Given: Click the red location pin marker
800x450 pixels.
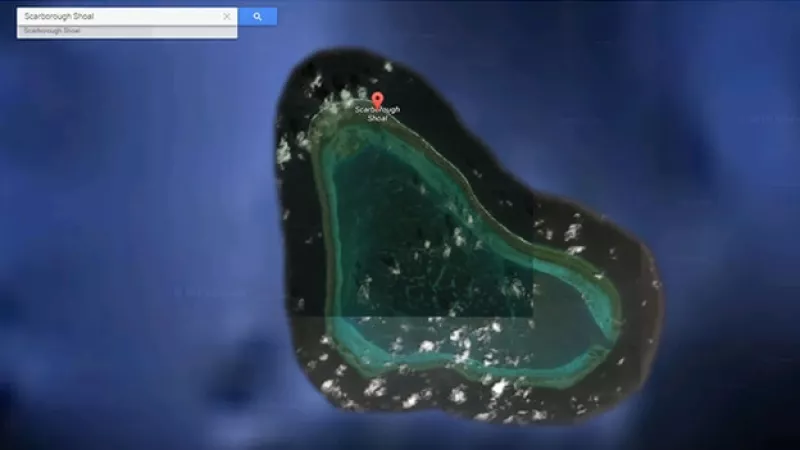Looking at the screenshot, I should coord(377,99).
